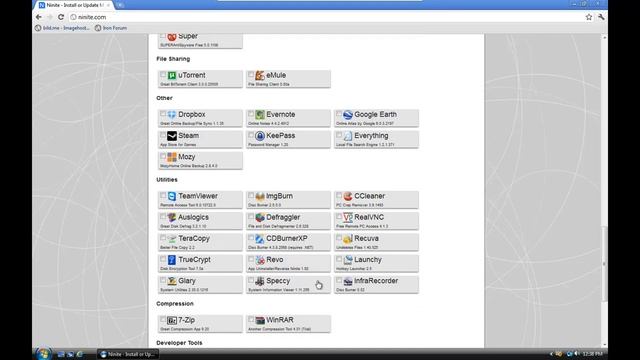Screen dimensions: 640x360
Task: Click the Launchy label text
Action: [368, 260]
